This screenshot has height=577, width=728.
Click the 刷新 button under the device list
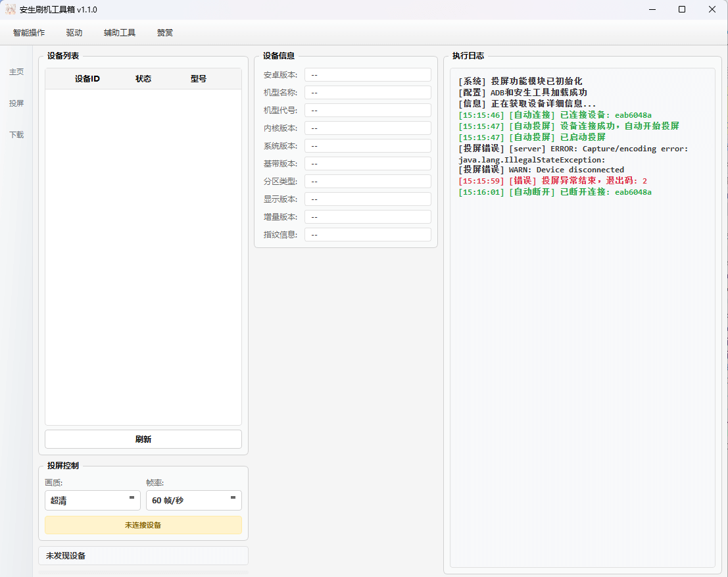point(143,439)
